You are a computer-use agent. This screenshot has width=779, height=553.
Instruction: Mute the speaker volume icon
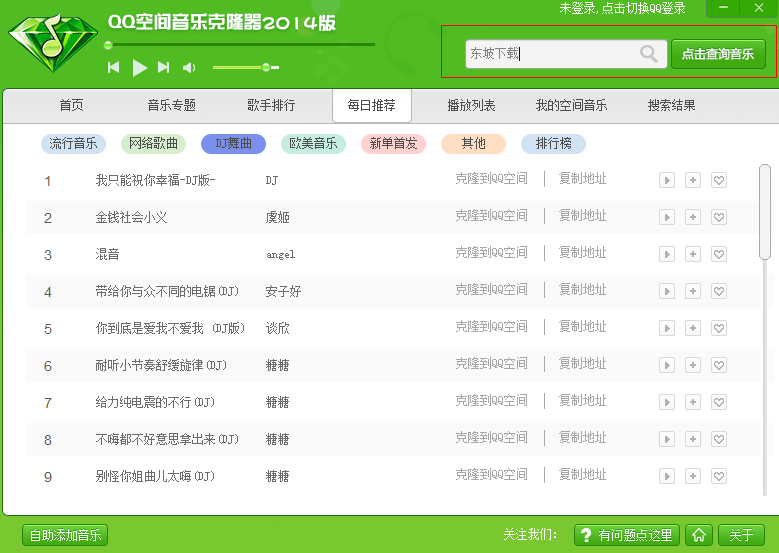(x=189, y=68)
